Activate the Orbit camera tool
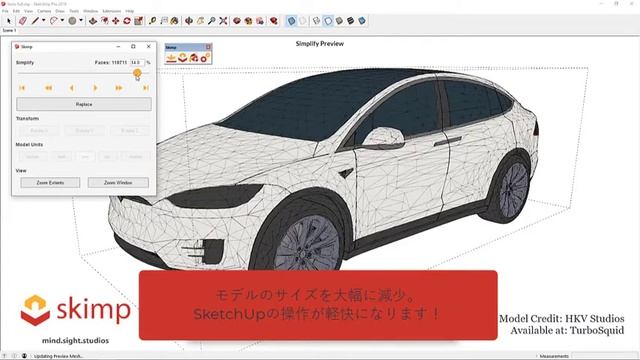The height and width of the screenshot is (360, 640). [189, 21]
